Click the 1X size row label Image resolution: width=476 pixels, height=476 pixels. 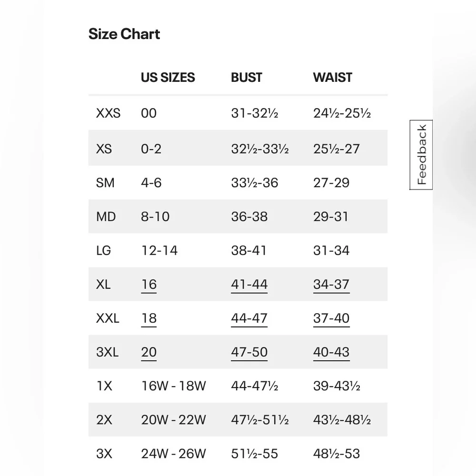(103, 386)
